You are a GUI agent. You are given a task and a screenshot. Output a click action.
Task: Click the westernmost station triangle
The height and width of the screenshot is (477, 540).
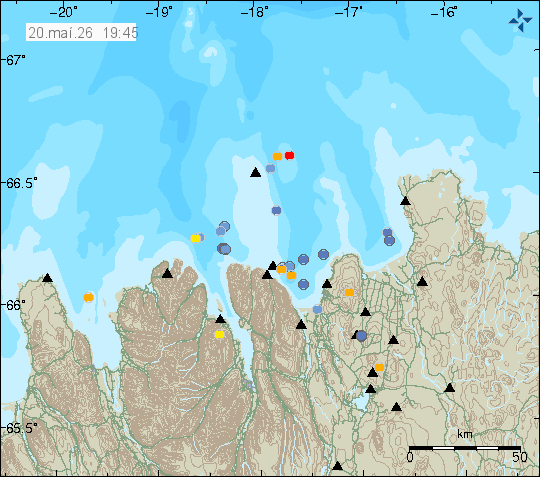coord(48,278)
